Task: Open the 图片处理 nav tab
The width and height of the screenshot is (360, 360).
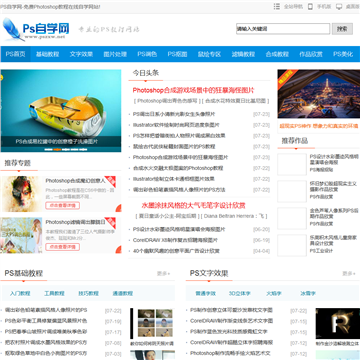Action: (115, 54)
